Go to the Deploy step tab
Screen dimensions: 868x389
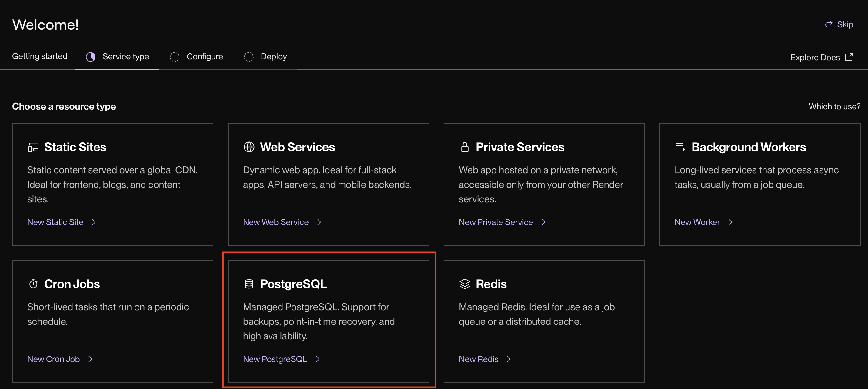coord(265,57)
